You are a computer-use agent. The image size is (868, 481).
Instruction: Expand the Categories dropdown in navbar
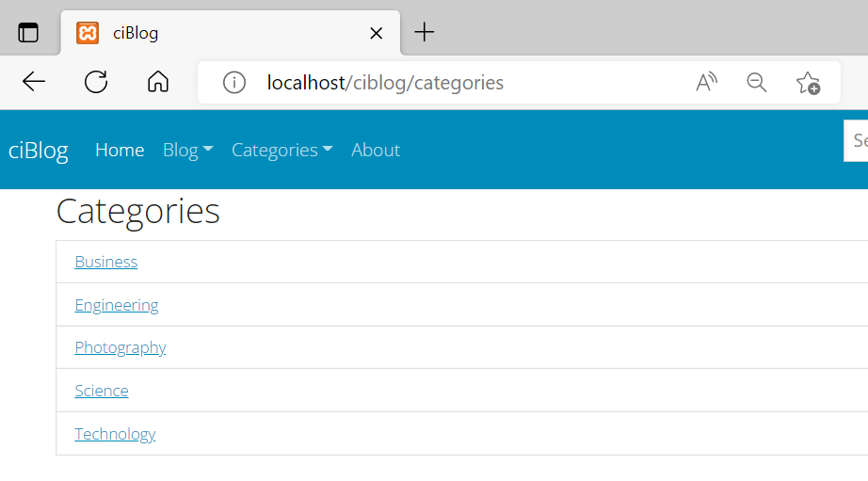(281, 150)
